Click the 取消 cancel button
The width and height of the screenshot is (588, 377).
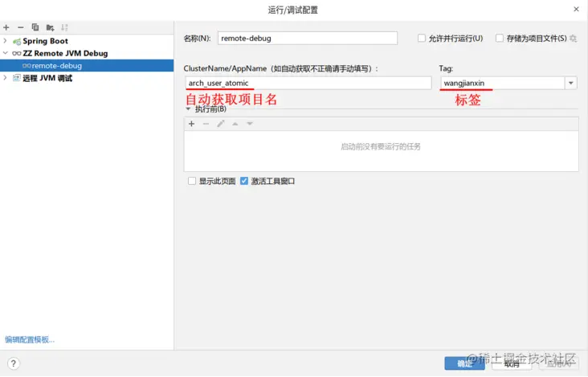point(512,363)
